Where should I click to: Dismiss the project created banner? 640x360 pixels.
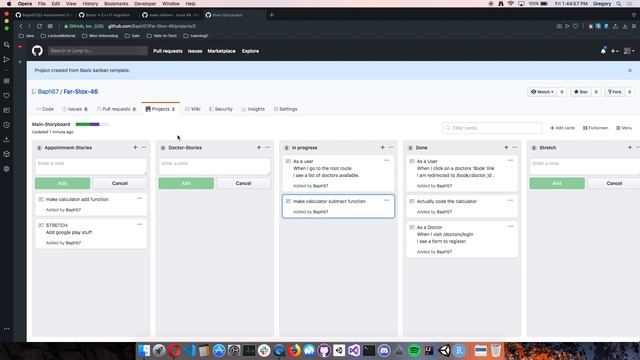[630, 70]
